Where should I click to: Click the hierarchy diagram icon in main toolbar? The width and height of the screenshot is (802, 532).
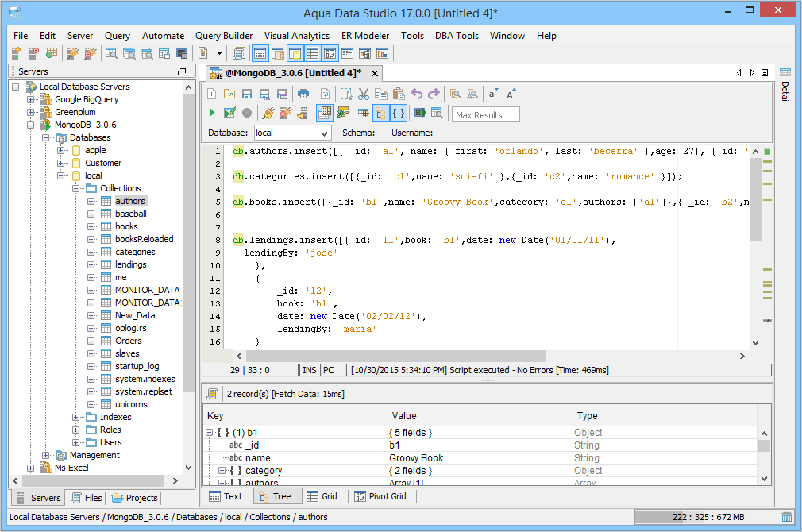[x=364, y=53]
